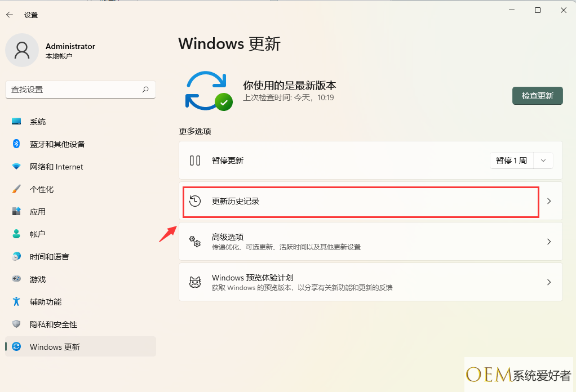Click the Privacy and security shield icon

tap(16, 324)
